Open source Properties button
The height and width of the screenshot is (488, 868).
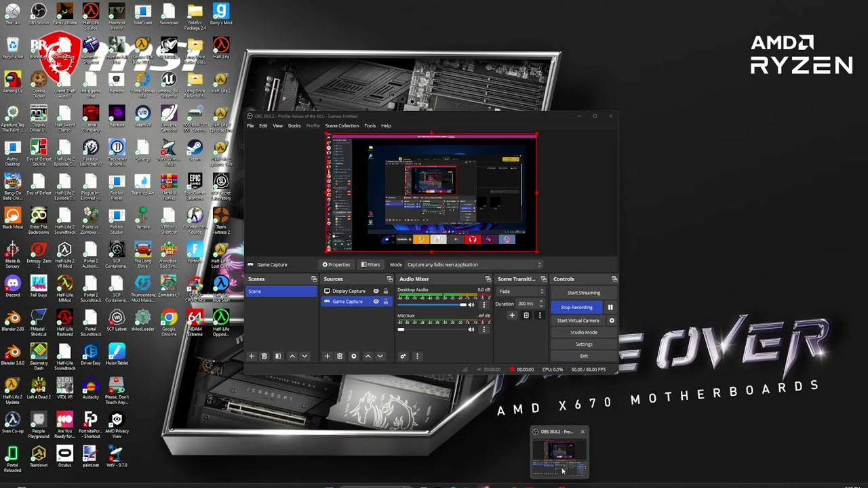point(336,265)
